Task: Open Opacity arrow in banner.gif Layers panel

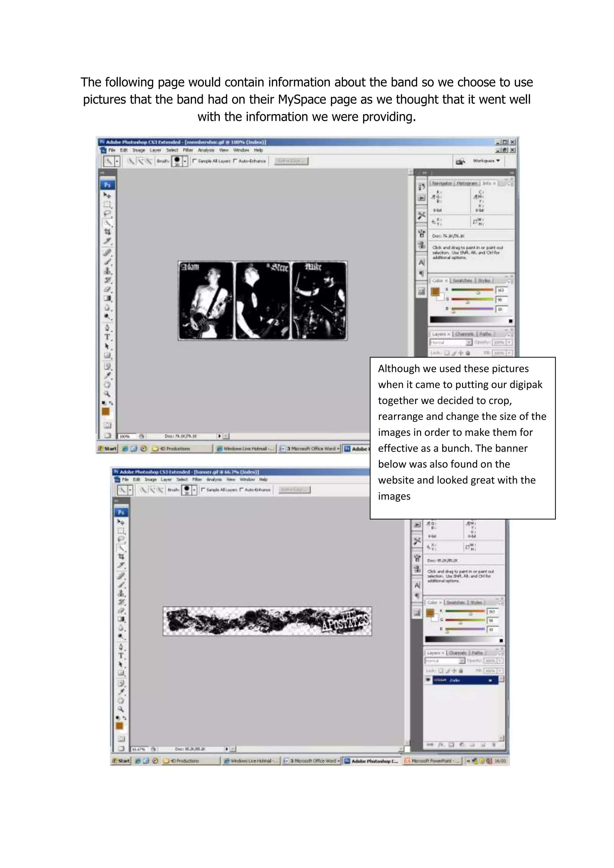Action: coord(500,661)
